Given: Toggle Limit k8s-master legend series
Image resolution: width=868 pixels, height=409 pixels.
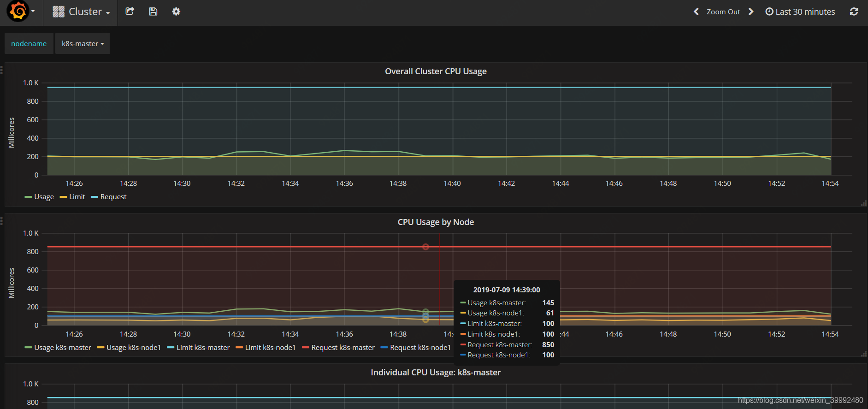Looking at the screenshot, I should [x=203, y=348].
